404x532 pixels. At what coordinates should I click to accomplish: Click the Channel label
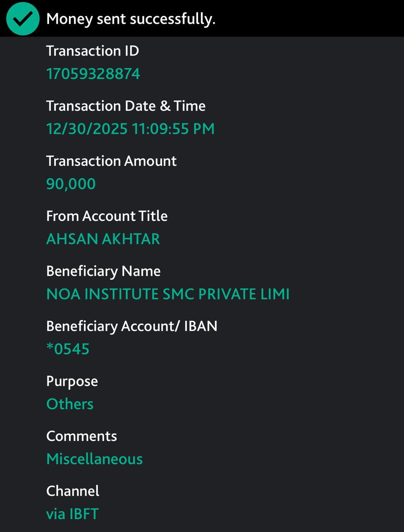[x=73, y=491]
